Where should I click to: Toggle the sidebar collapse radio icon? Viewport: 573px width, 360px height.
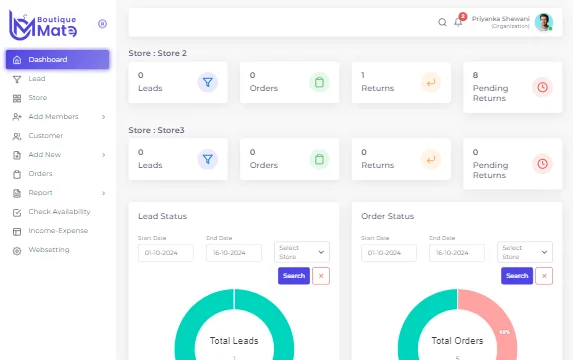102,24
